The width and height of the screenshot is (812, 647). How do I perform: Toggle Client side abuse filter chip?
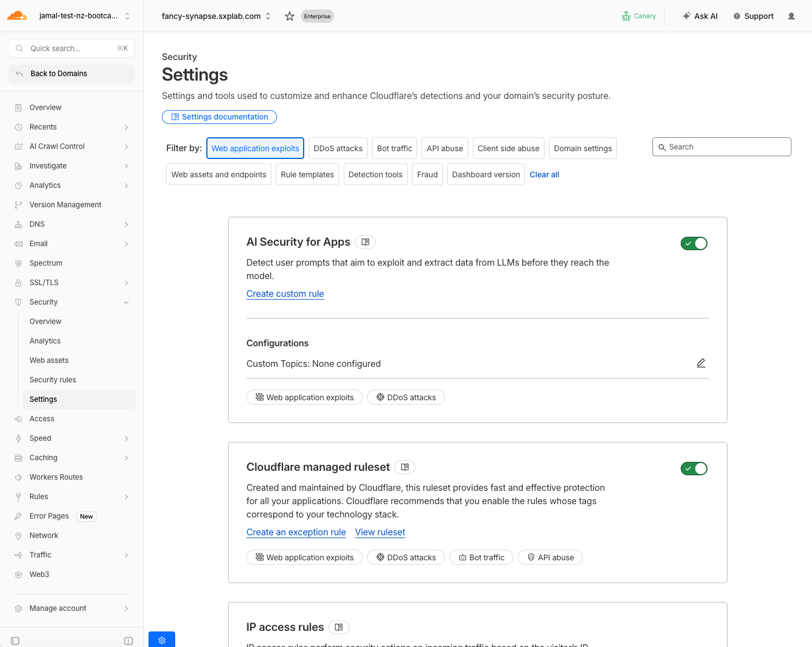pyautogui.click(x=508, y=148)
